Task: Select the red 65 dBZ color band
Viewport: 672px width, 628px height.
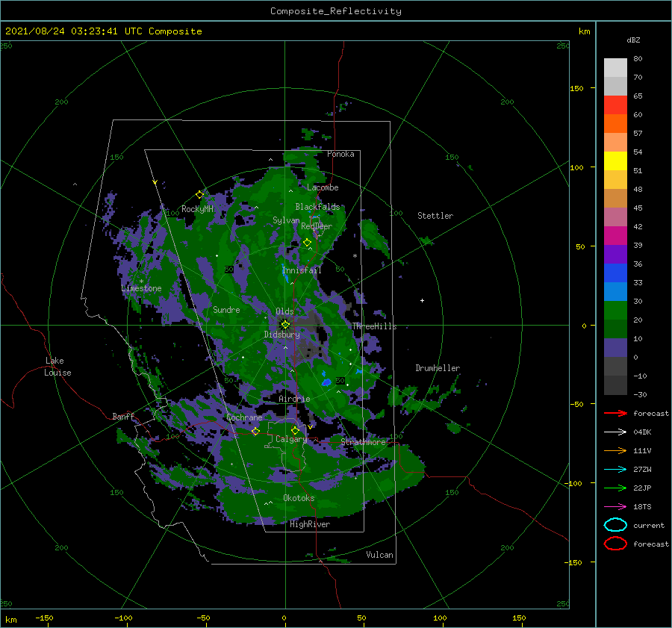Action: point(615,105)
